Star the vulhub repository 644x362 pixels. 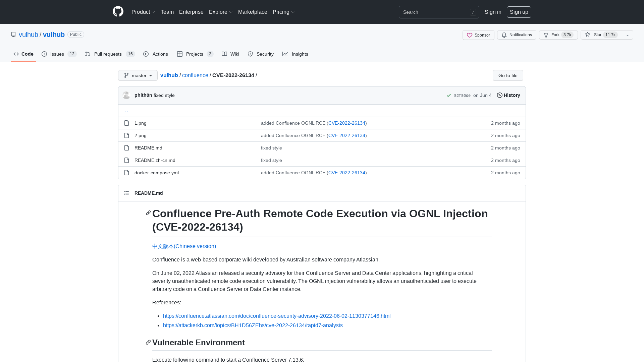click(600, 35)
